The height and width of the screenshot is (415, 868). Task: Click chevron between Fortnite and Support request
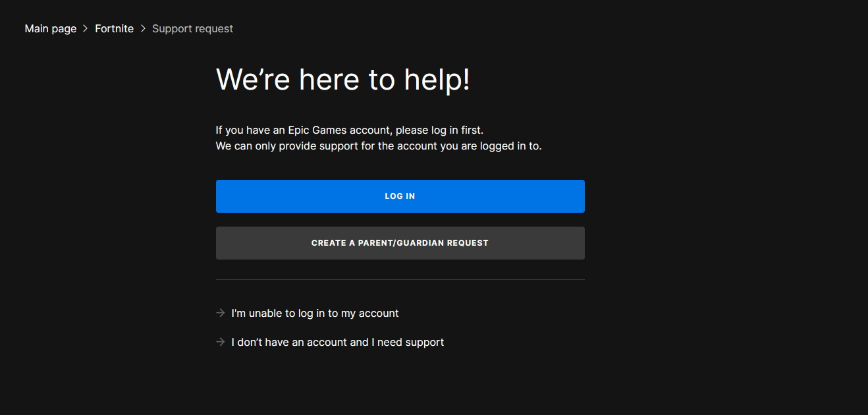[x=143, y=29]
